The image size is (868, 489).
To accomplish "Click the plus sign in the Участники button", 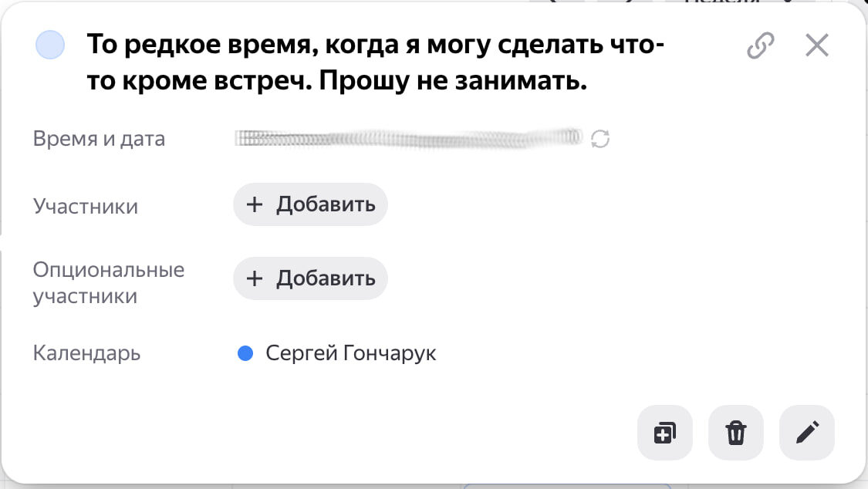I will pyautogui.click(x=254, y=204).
